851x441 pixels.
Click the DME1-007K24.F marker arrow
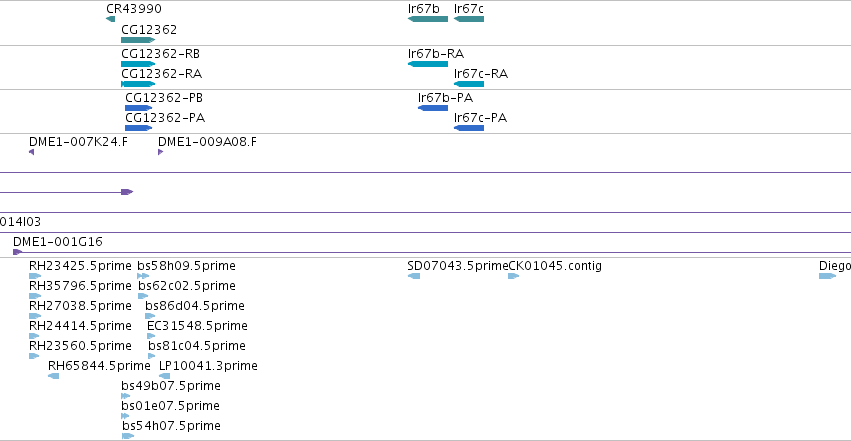tap(31, 152)
